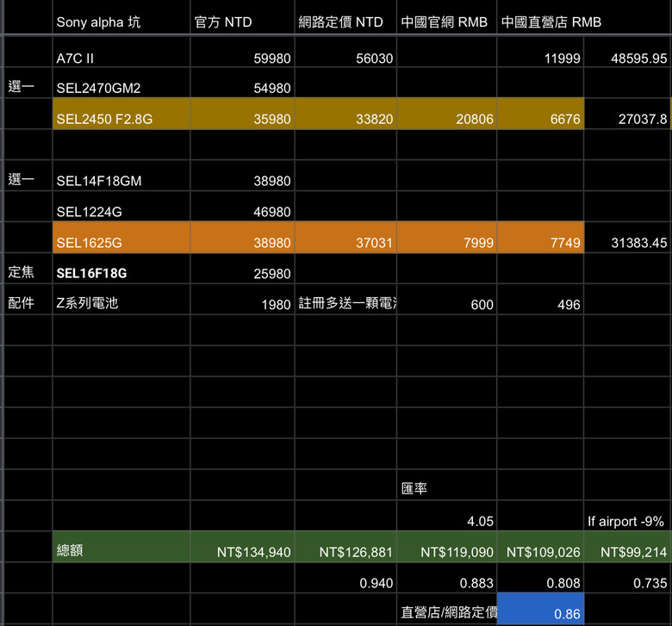Select the 'SEL1224G' lens cell

point(121,206)
